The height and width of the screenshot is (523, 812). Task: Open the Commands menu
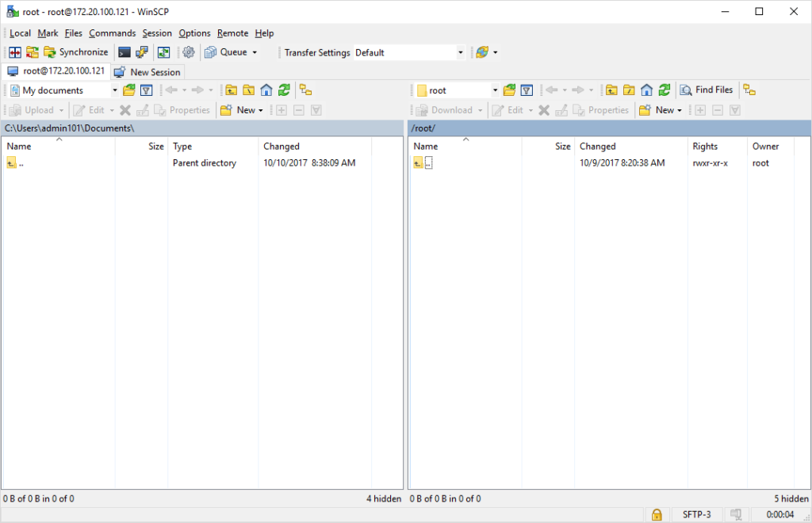tap(112, 33)
